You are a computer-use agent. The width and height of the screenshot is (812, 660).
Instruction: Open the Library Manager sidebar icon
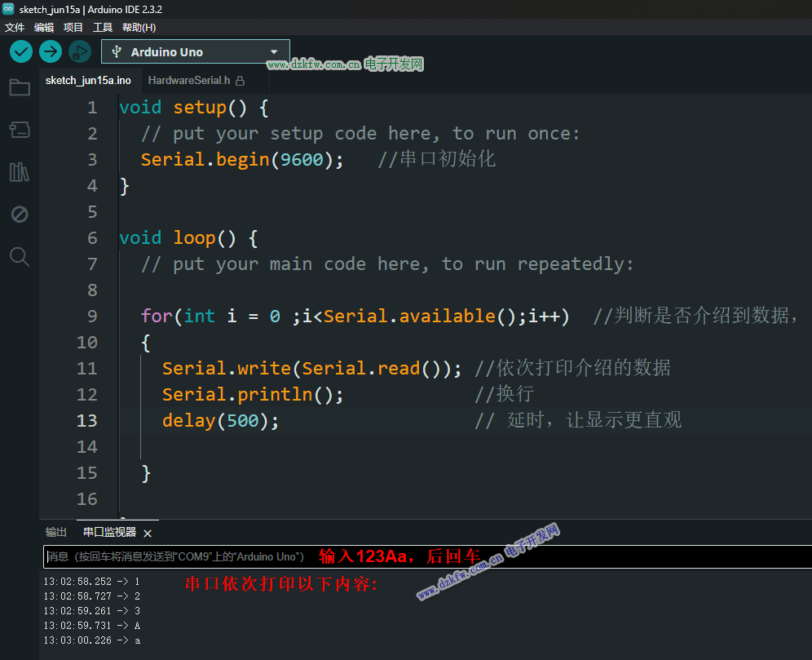[20, 172]
